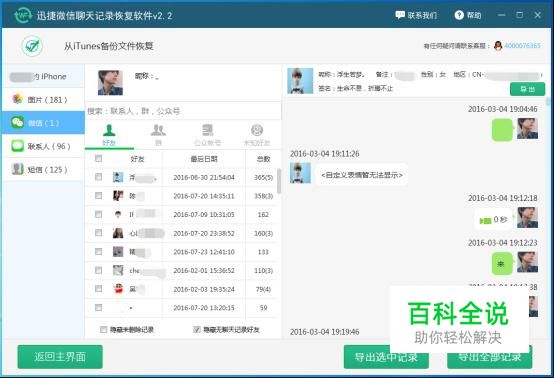Click the count 365(5) cell
The height and width of the screenshot is (378, 554).
tap(263, 177)
